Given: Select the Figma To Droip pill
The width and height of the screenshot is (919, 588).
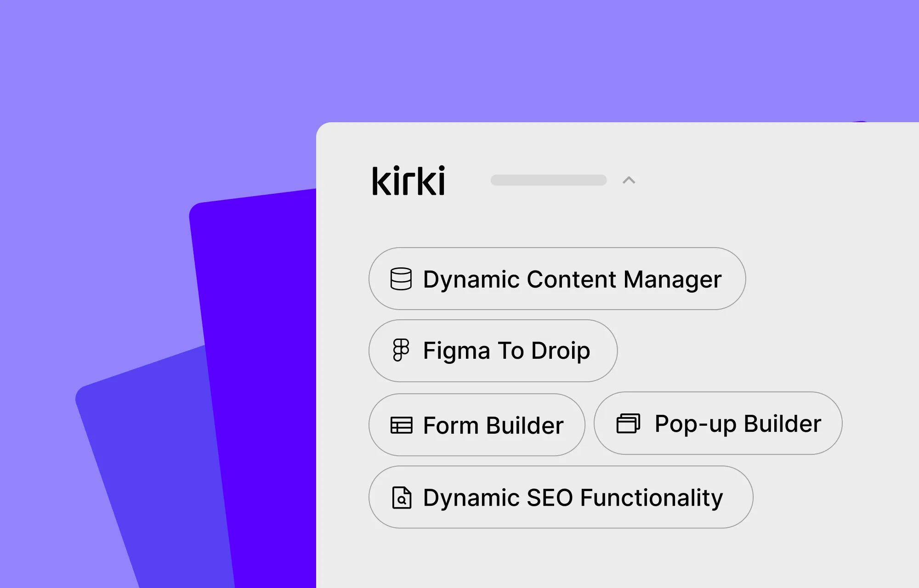Looking at the screenshot, I should [x=493, y=351].
